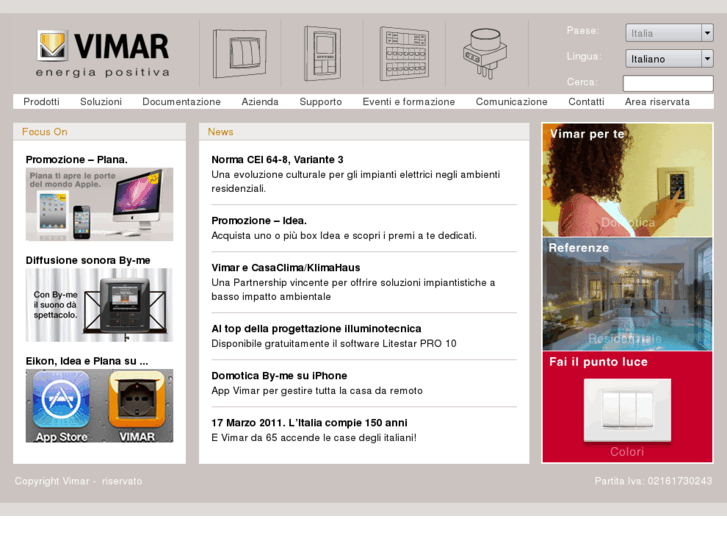Select the touch screen device icon in the header

coord(322,53)
